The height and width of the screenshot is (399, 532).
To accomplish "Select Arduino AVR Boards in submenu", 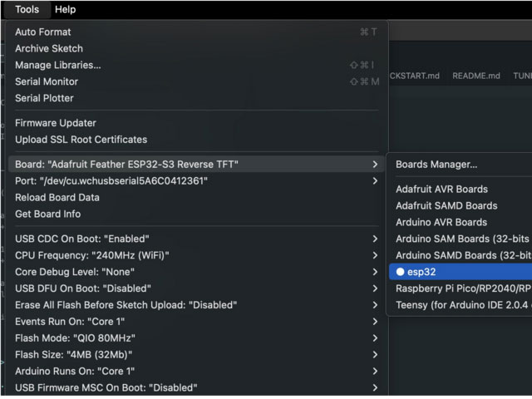I will (461, 223).
